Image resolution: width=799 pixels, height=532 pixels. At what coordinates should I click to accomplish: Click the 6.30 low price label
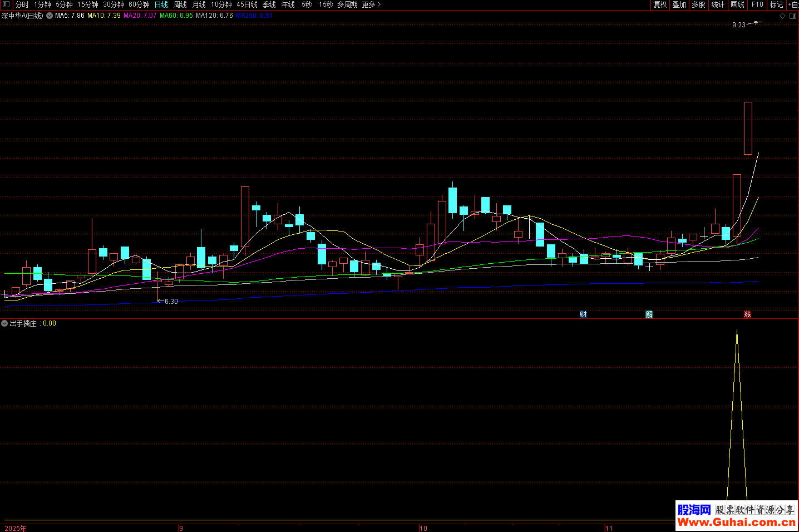click(171, 302)
